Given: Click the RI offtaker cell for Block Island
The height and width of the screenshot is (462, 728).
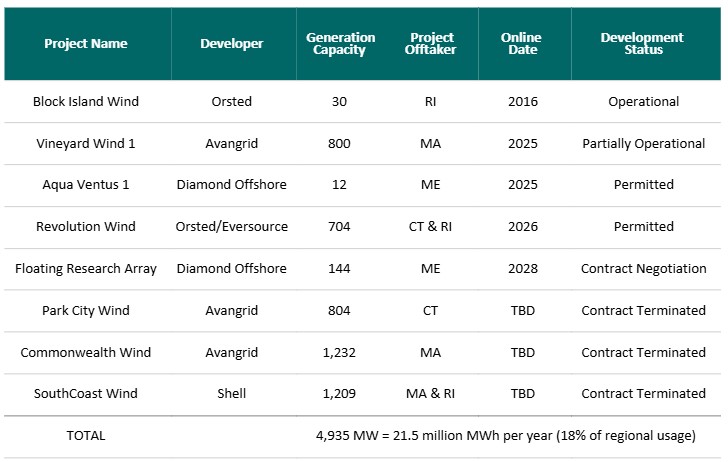Looking at the screenshot, I should (430, 102).
